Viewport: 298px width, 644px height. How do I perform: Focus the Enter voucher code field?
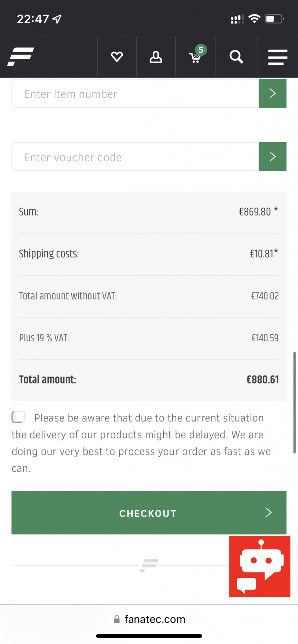pos(135,157)
